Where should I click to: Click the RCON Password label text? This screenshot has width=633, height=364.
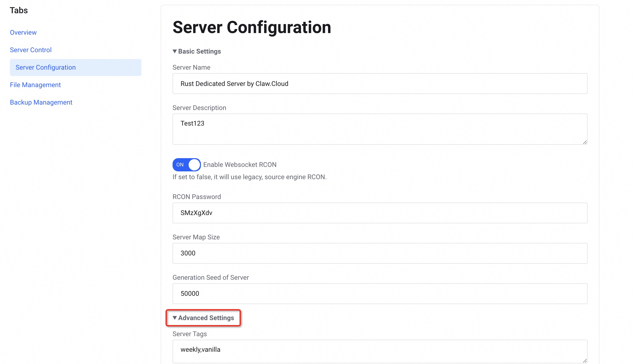[196, 197]
